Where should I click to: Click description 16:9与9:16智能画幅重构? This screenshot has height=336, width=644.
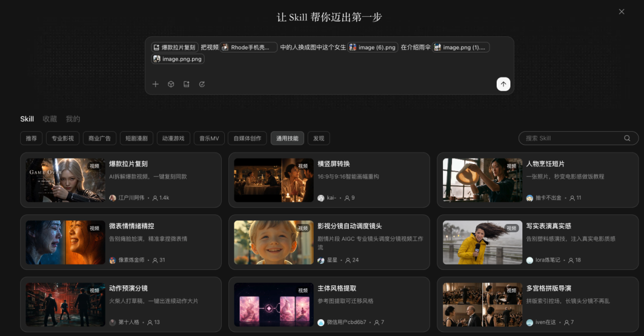[348, 176]
